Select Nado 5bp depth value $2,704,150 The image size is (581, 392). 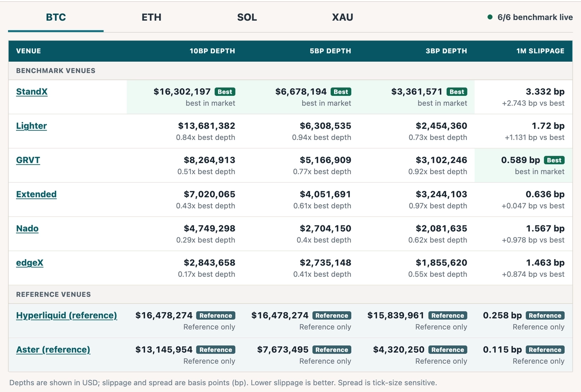coord(326,228)
